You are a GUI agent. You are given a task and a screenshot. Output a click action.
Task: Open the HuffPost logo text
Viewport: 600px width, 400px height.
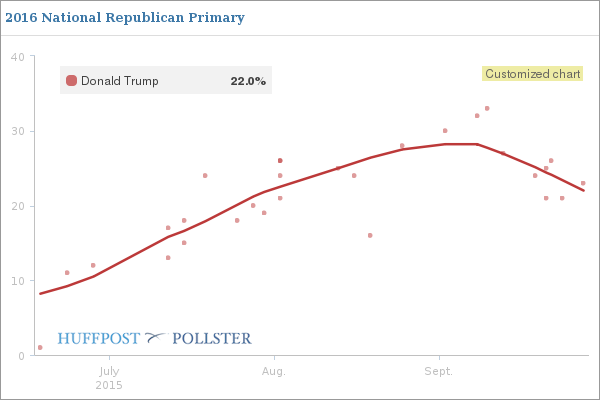98,338
